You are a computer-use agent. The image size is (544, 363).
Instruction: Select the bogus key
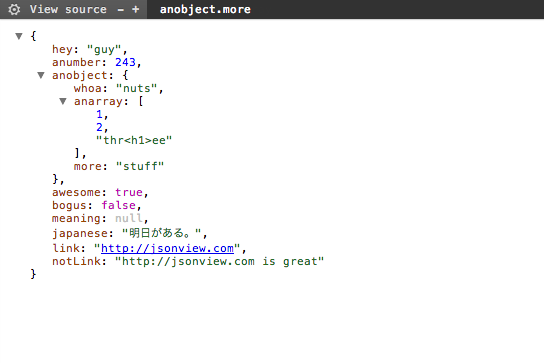[69, 205]
